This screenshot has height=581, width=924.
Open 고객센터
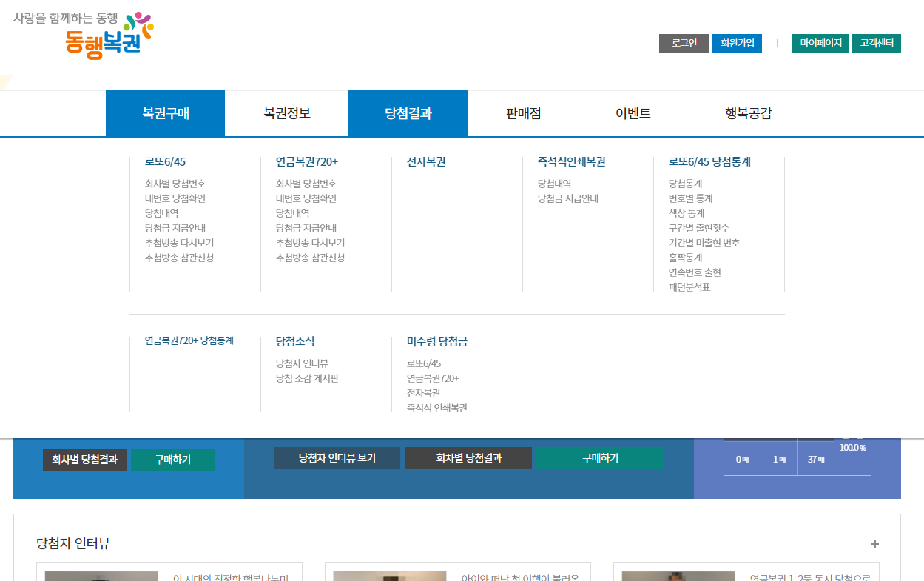point(877,44)
